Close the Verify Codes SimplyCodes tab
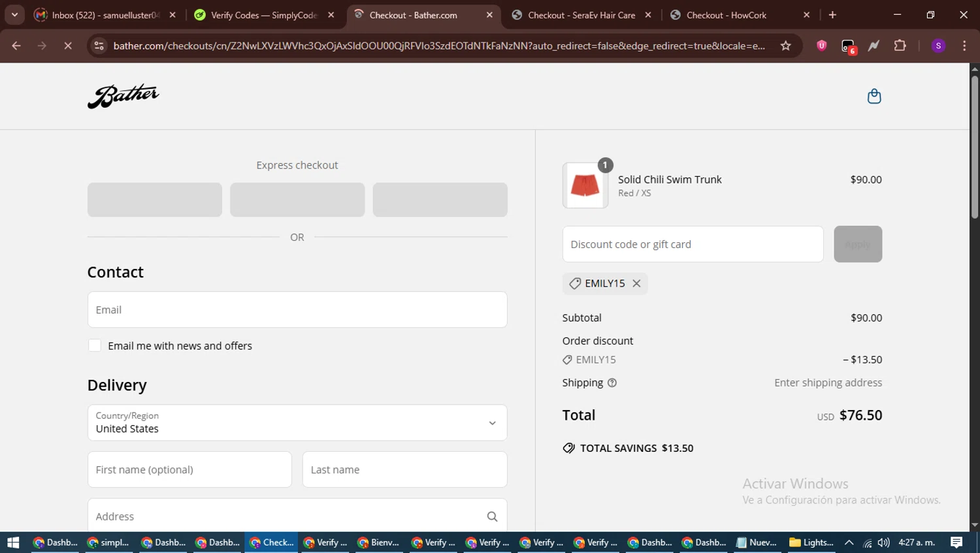This screenshot has height=553, width=980. tap(331, 14)
